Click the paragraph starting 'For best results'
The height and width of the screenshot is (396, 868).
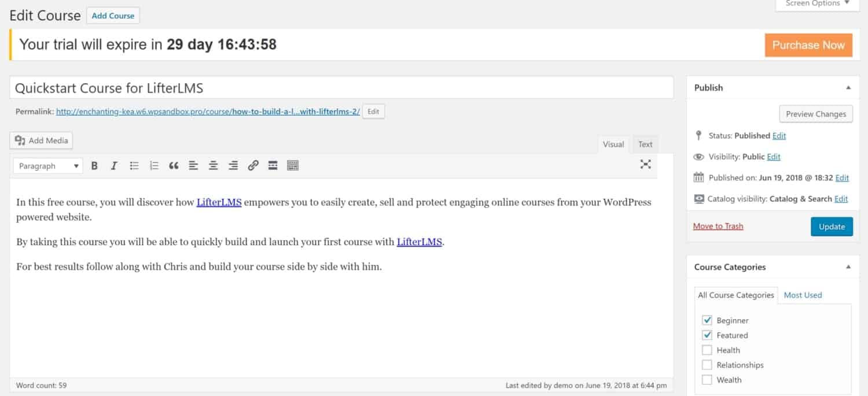[199, 267]
